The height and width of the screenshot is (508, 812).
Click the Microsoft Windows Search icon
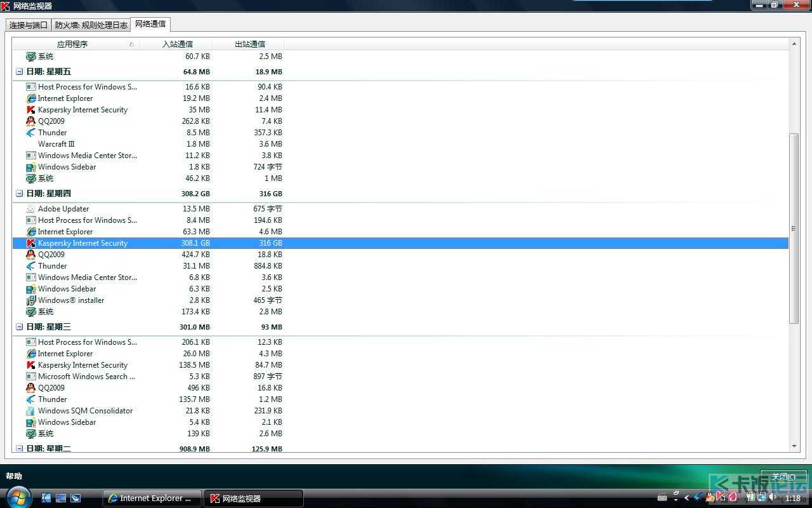[31, 377]
